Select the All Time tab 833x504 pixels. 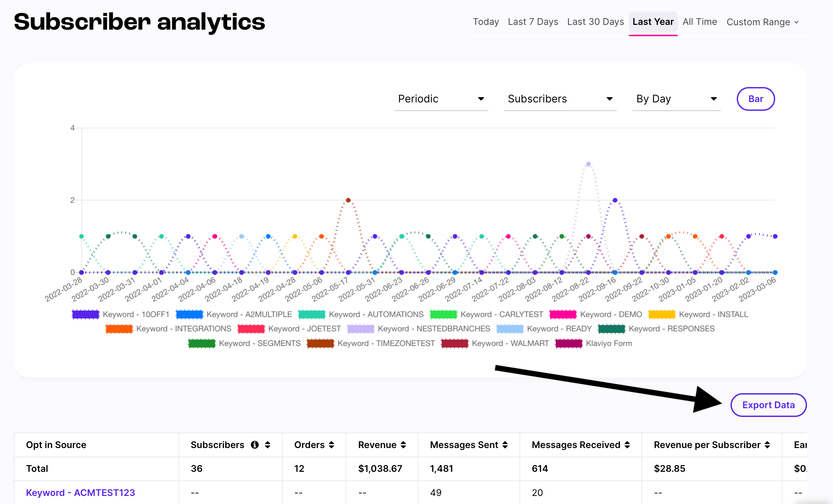tap(700, 22)
